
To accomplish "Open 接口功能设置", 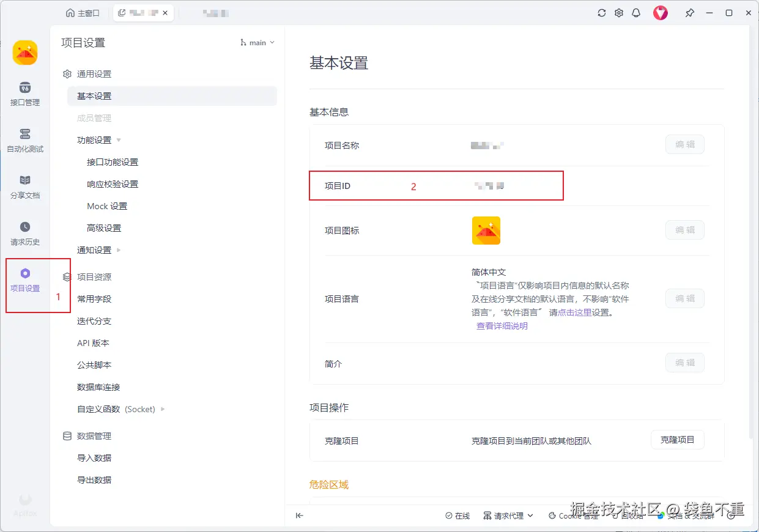I will pyautogui.click(x=113, y=162).
